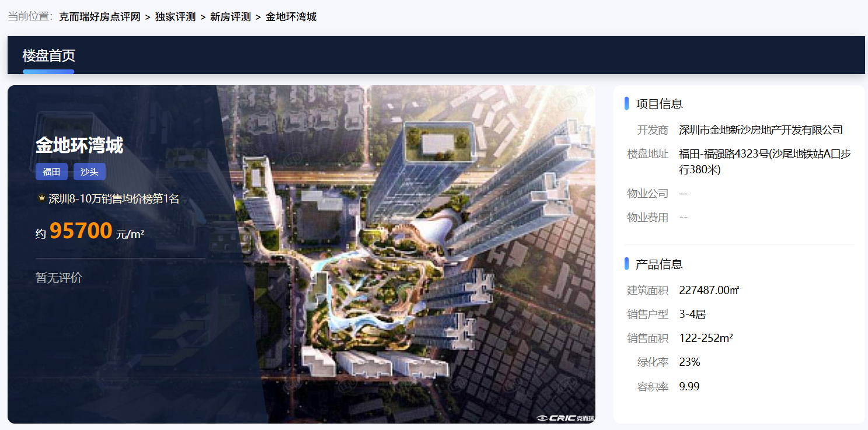Click the 暂无评价 review text
The image size is (868, 430).
[59, 278]
